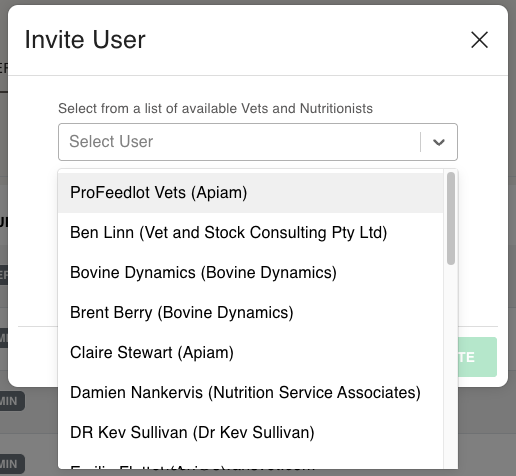The height and width of the screenshot is (476, 516).
Task: Pick DR Kev Sullivan option
Action: click(250, 433)
